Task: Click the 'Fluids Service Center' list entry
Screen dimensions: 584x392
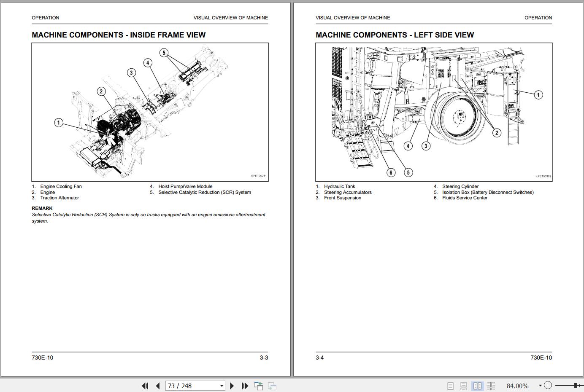Action: (465, 198)
